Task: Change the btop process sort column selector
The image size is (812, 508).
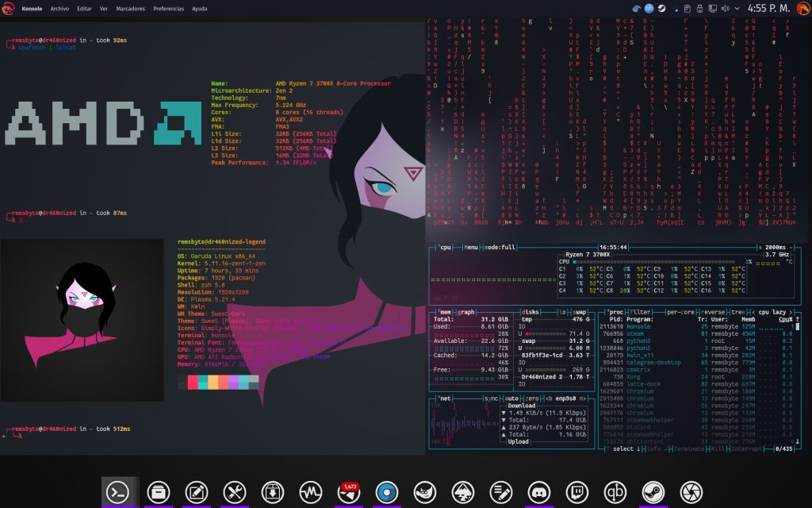Action: 775,312
